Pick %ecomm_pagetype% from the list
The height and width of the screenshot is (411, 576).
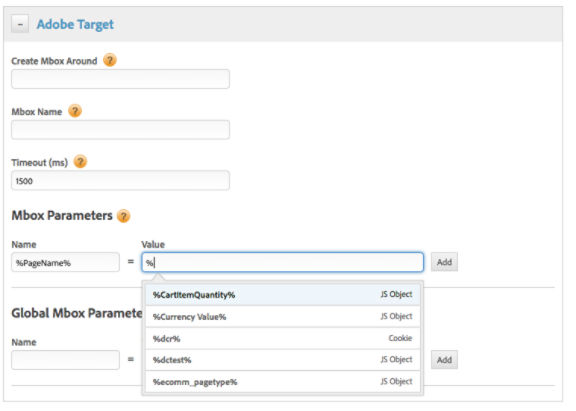pos(282,382)
